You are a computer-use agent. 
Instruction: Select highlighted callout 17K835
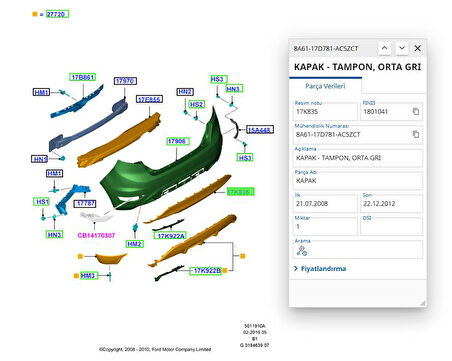click(240, 192)
